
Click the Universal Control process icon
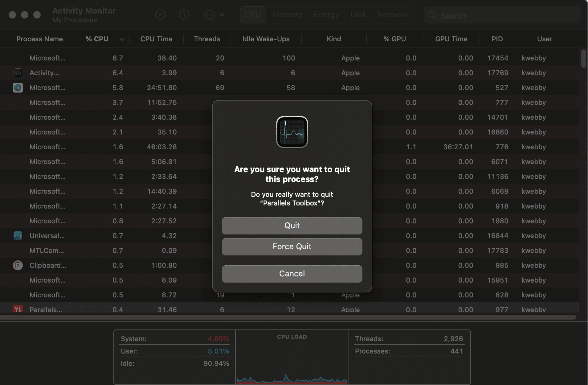point(18,236)
